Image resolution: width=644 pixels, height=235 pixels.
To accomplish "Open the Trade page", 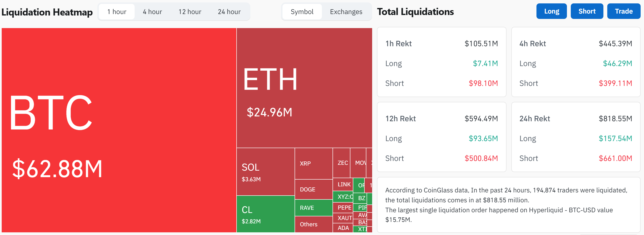I will pos(623,11).
